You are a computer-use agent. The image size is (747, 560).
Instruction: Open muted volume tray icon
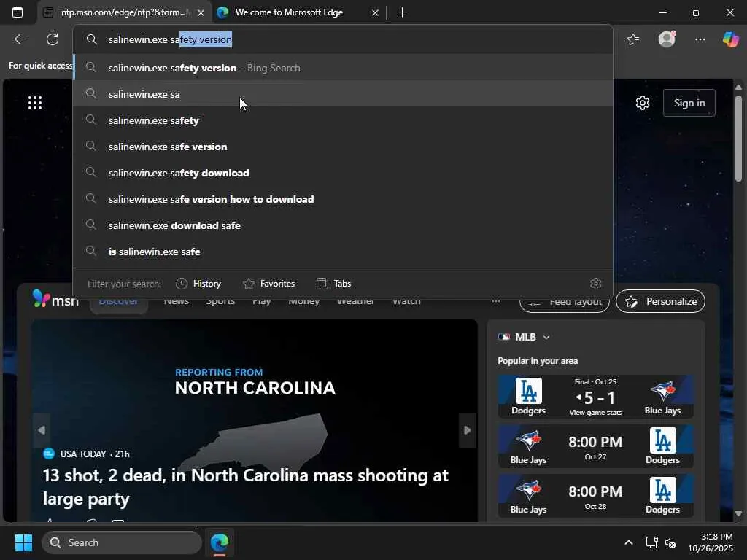(670, 542)
